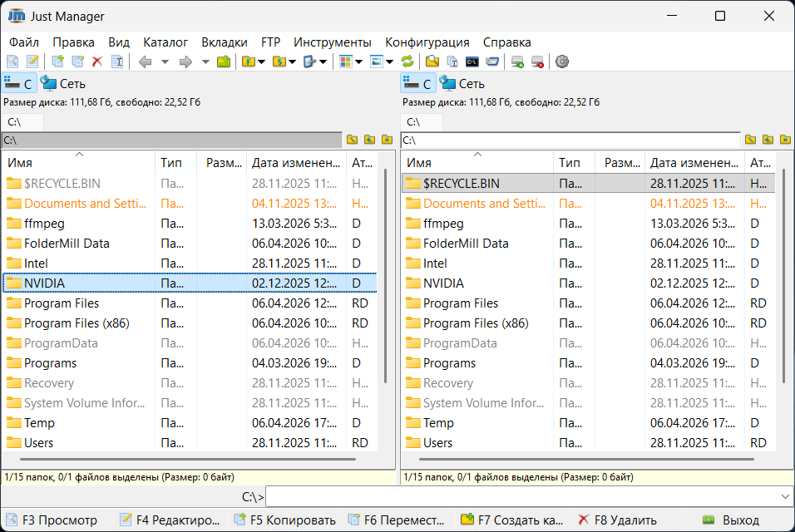Viewport: 795px width, 532px height.
Task: Click the Favorites folder F icon
Action: pyautogui.click(x=249, y=62)
